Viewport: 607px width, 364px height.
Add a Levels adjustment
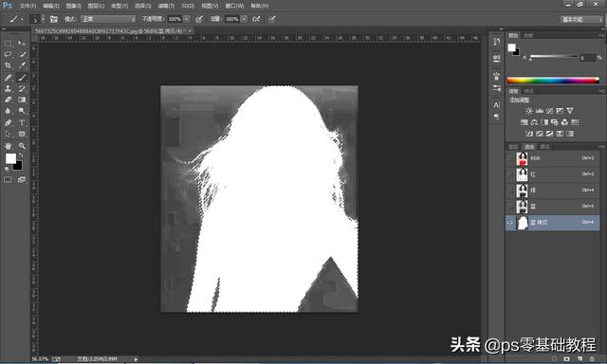[x=540, y=111]
